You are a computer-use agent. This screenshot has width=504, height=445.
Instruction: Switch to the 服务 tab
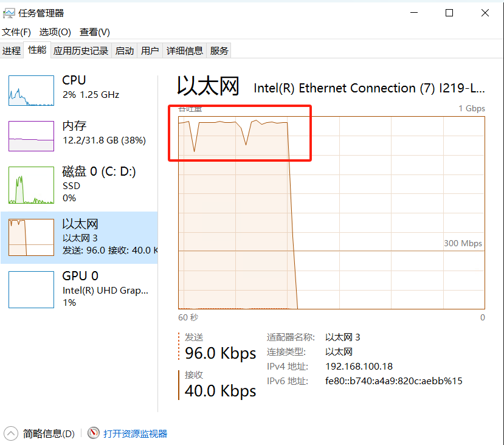pos(218,50)
